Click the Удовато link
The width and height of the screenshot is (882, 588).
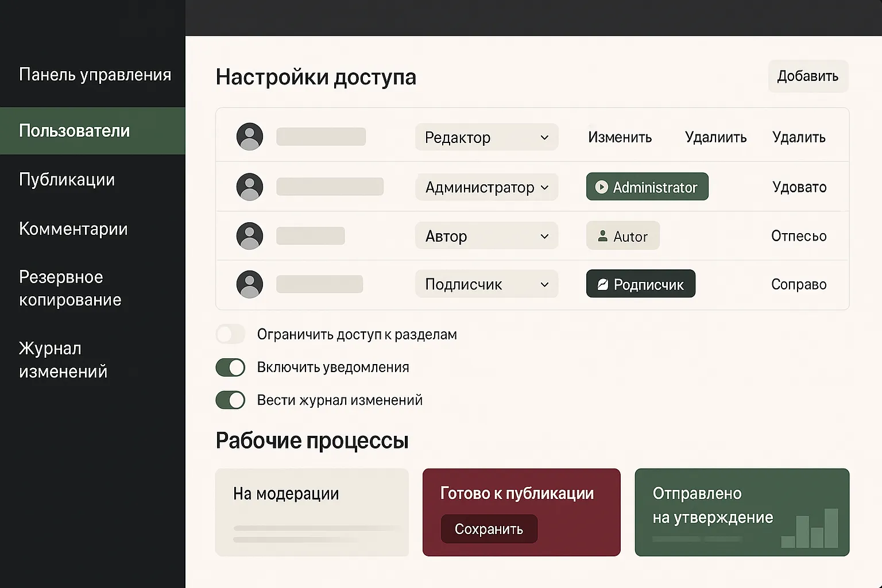(799, 187)
